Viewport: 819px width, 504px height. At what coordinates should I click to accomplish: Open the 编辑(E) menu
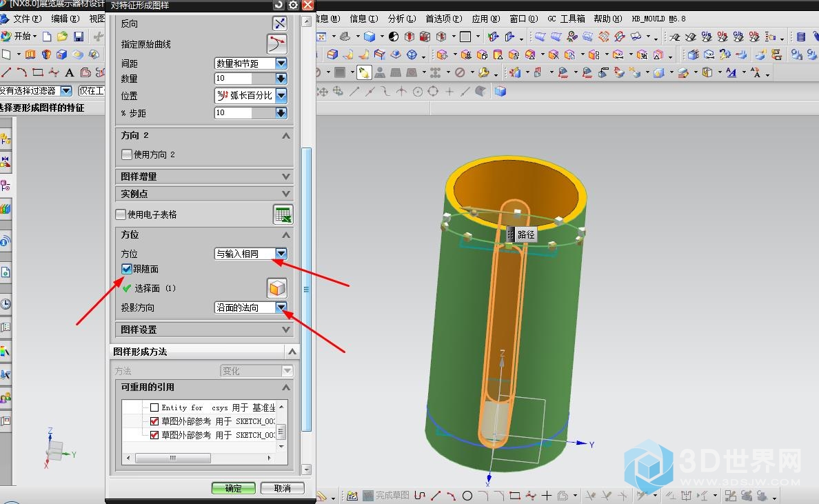pyautogui.click(x=65, y=19)
